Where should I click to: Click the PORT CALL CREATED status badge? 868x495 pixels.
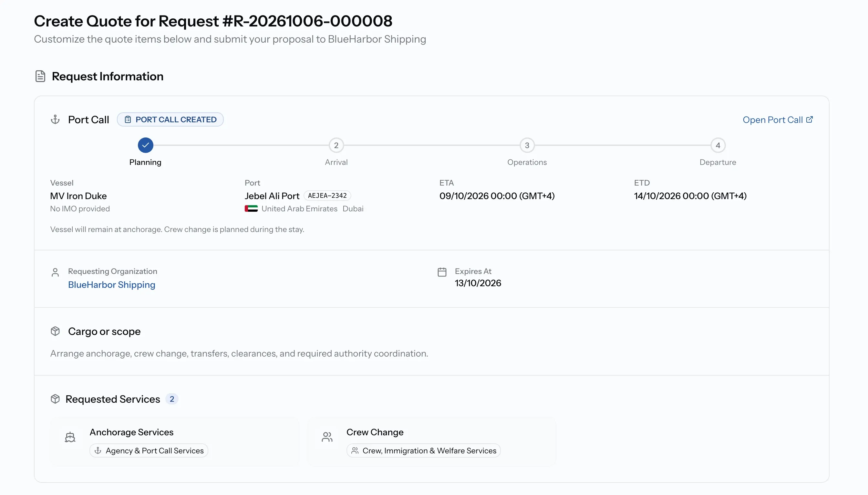(x=170, y=120)
